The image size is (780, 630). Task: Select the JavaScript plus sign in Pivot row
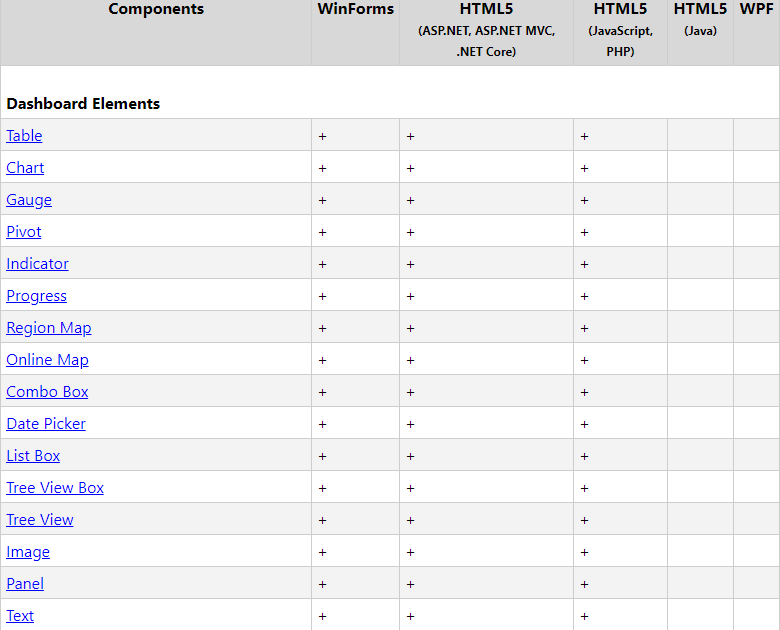pos(585,232)
